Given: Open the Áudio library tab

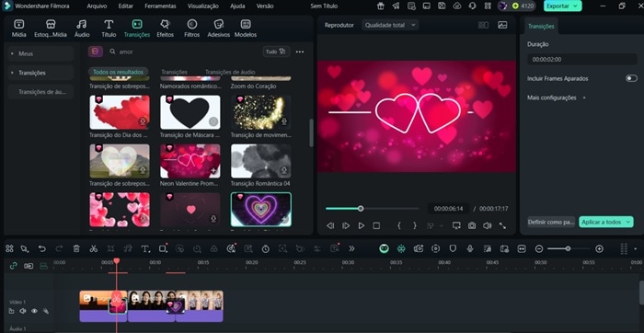Looking at the screenshot, I should click(x=82, y=29).
